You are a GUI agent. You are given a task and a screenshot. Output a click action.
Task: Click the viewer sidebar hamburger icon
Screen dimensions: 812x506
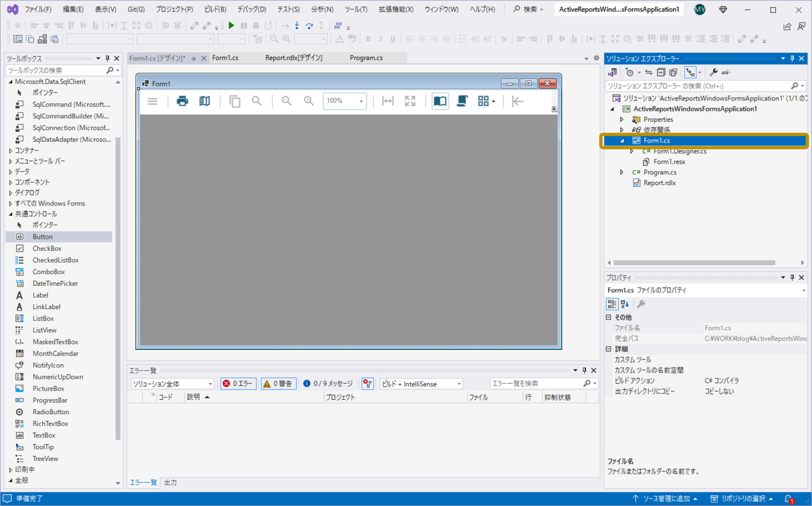152,101
